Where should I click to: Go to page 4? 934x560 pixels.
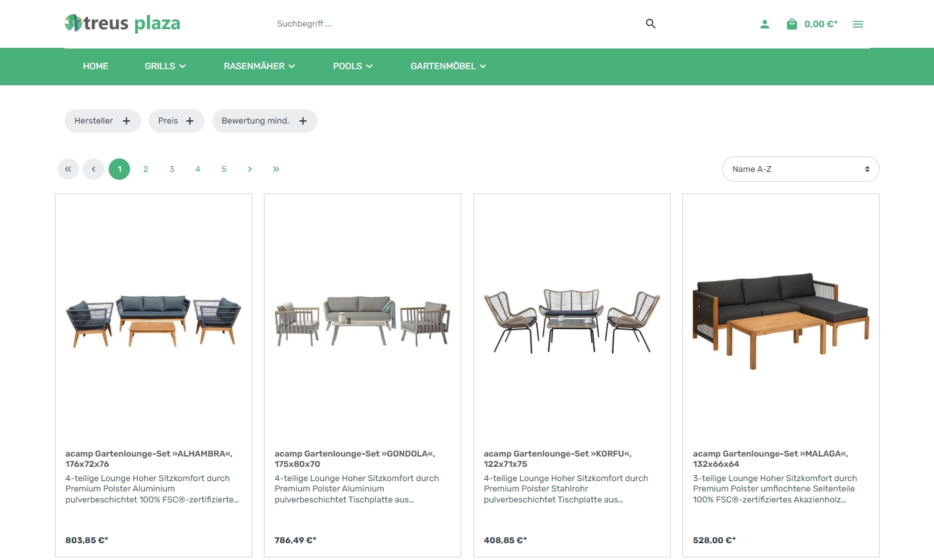point(198,169)
